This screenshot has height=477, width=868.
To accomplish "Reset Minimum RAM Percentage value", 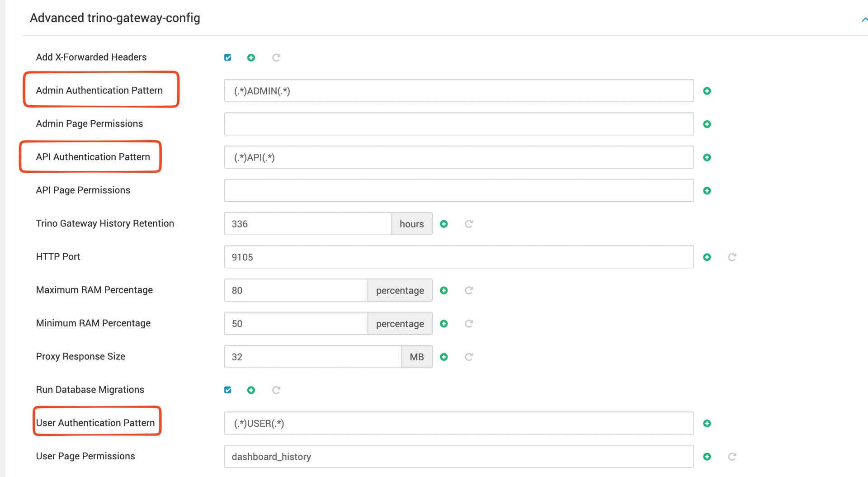I will [469, 324].
